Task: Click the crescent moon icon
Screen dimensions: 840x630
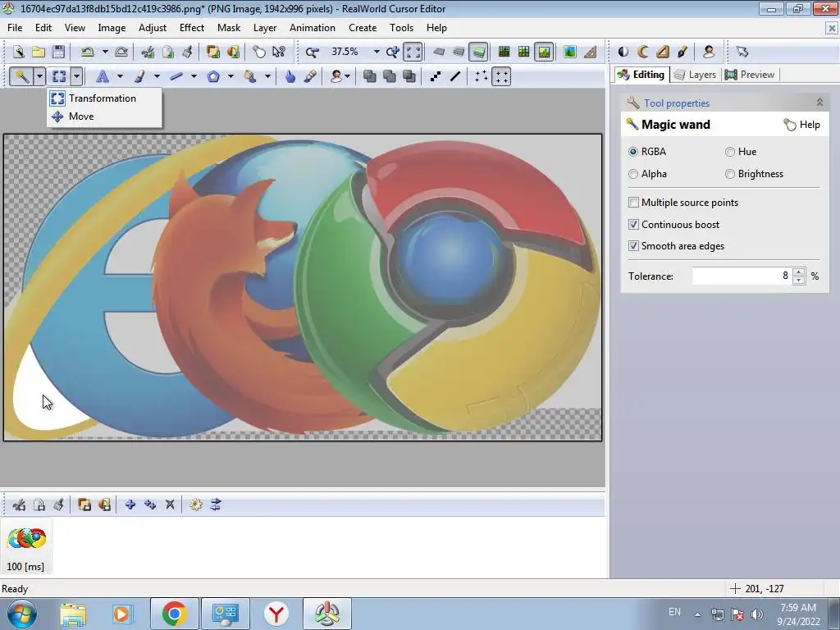Action: tap(643, 52)
